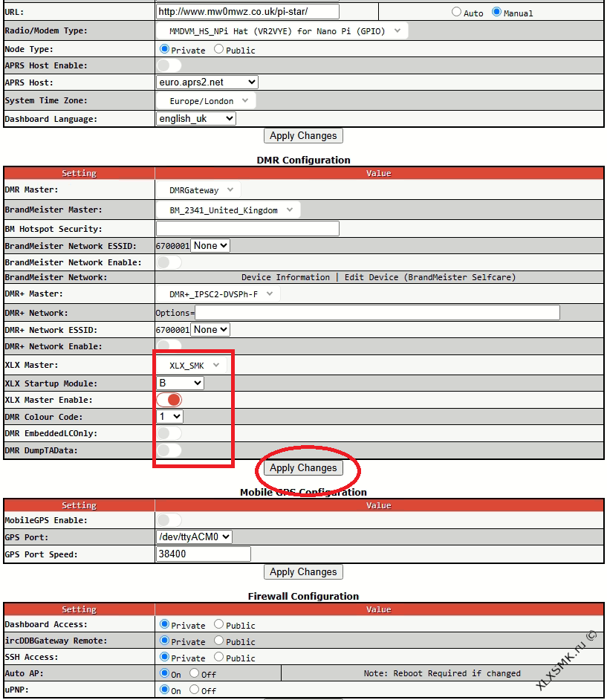This screenshot has width=607, height=700.
Task: Set Node Type to Public
Action: [x=218, y=49]
